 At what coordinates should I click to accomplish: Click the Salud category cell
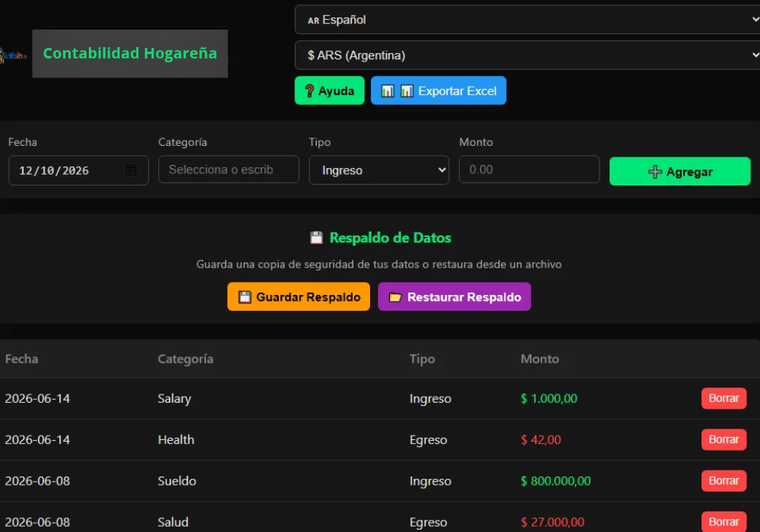(x=173, y=522)
